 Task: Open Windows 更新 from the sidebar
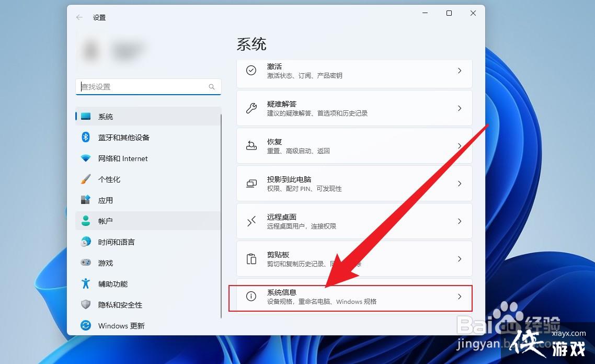(121, 325)
